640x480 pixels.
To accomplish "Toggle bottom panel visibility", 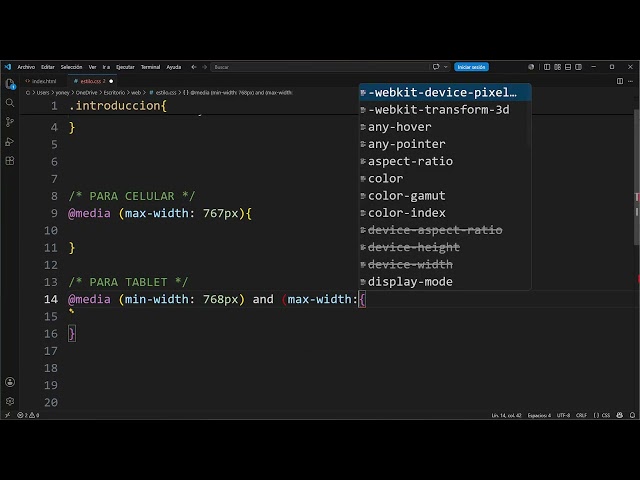I will pyautogui.click(x=568, y=67).
